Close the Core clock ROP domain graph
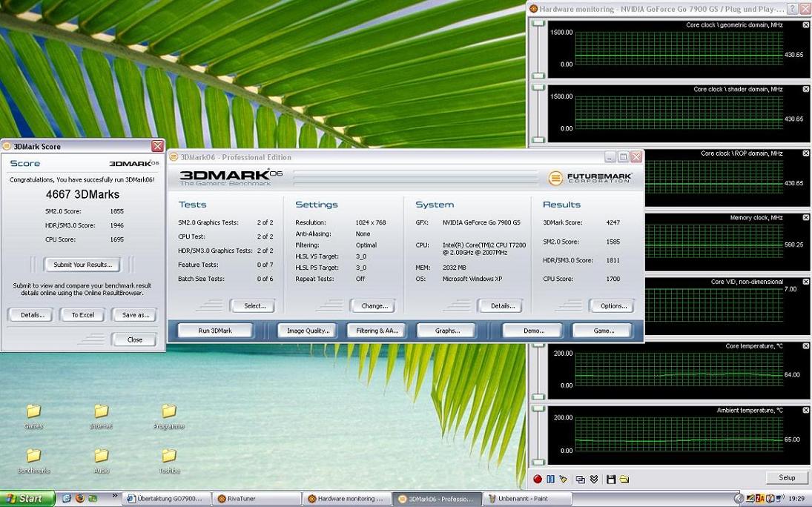The width and height of the screenshot is (812, 507). tap(806, 153)
